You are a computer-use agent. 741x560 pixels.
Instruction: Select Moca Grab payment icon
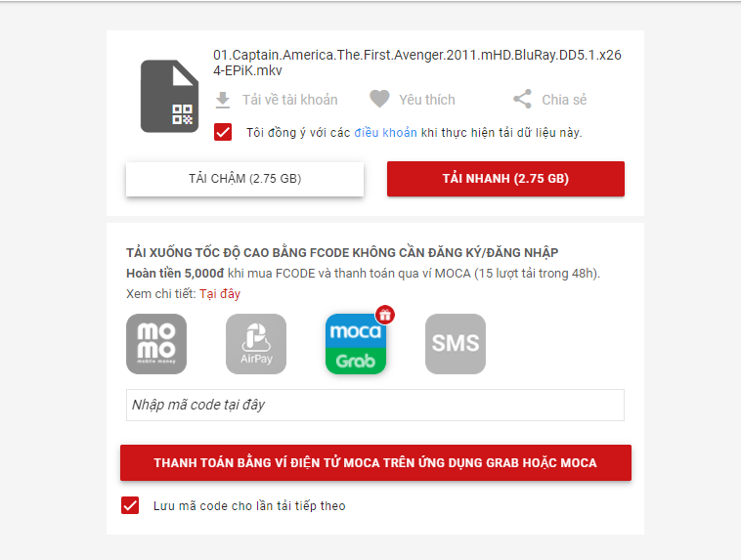356,344
